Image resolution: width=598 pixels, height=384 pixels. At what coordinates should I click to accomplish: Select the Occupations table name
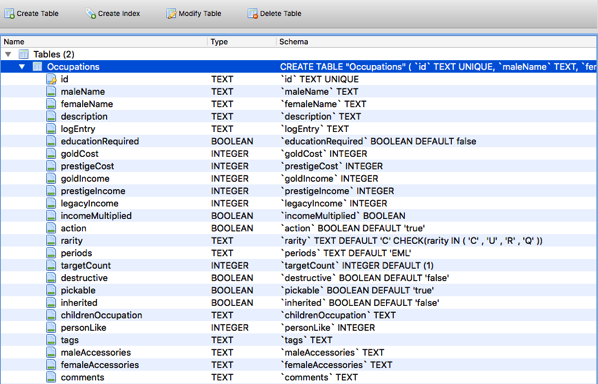pyautogui.click(x=73, y=67)
